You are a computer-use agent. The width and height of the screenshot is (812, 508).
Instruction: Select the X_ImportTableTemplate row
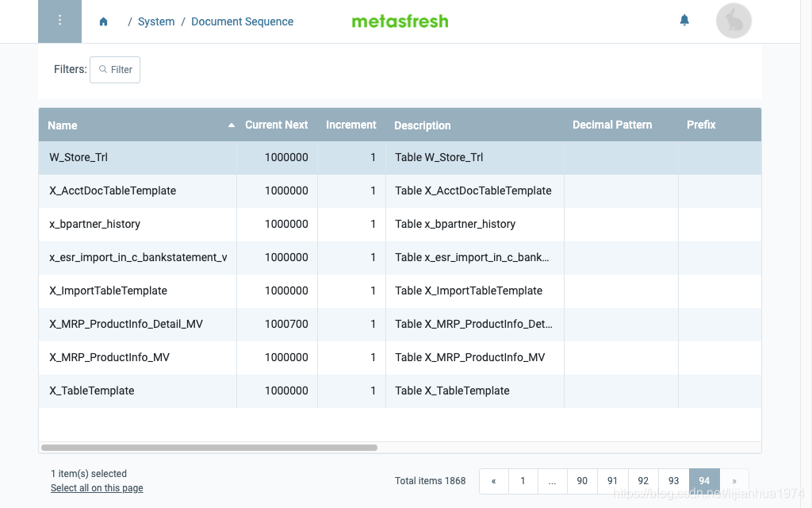click(x=400, y=291)
